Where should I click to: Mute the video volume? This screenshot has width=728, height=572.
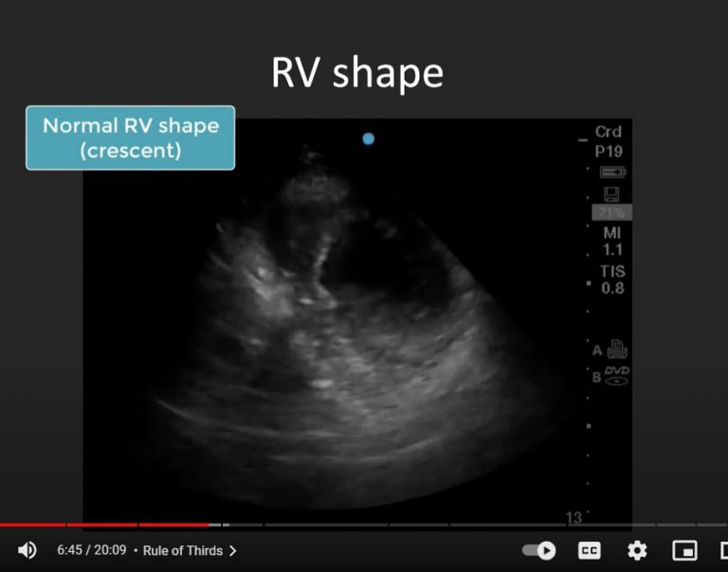click(27, 550)
